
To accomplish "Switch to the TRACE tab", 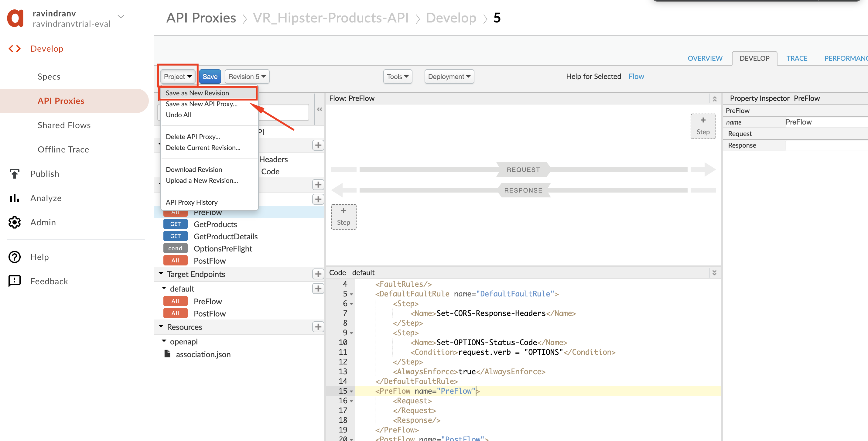I will coord(797,58).
